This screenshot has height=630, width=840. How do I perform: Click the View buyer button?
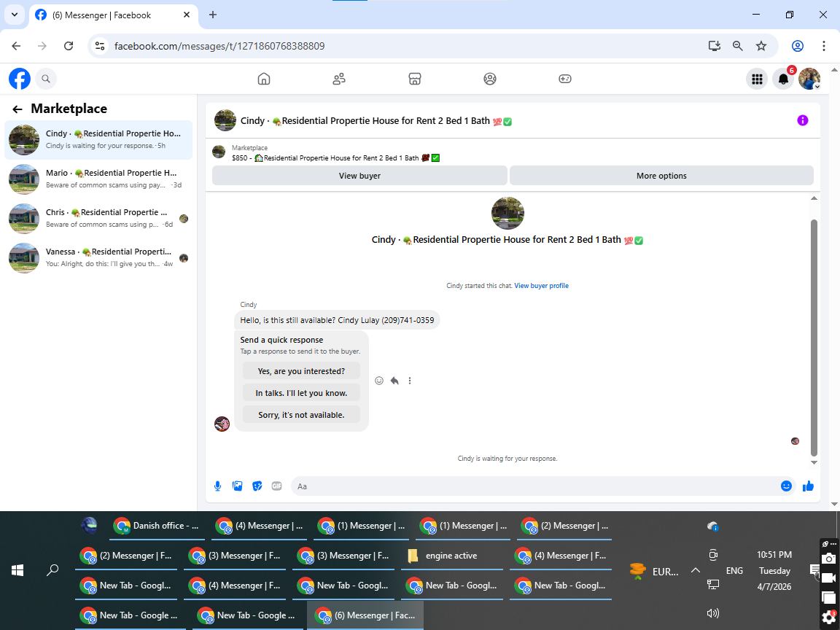[359, 176]
